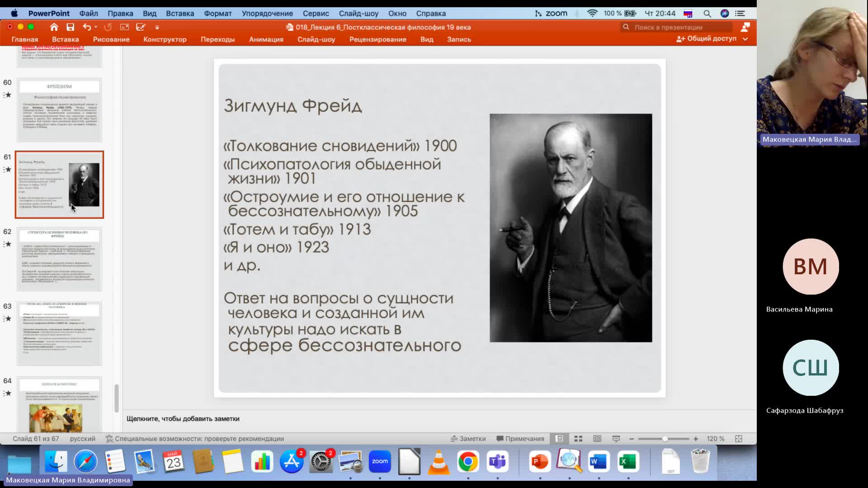The width and height of the screenshot is (868, 488).
Task: Open the Упорядочение menu in the menu bar
Action: (267, 13)
